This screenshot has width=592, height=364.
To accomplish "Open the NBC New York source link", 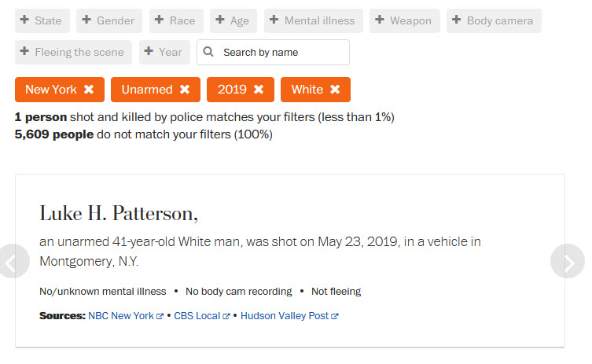I will (x=126, y=316).
